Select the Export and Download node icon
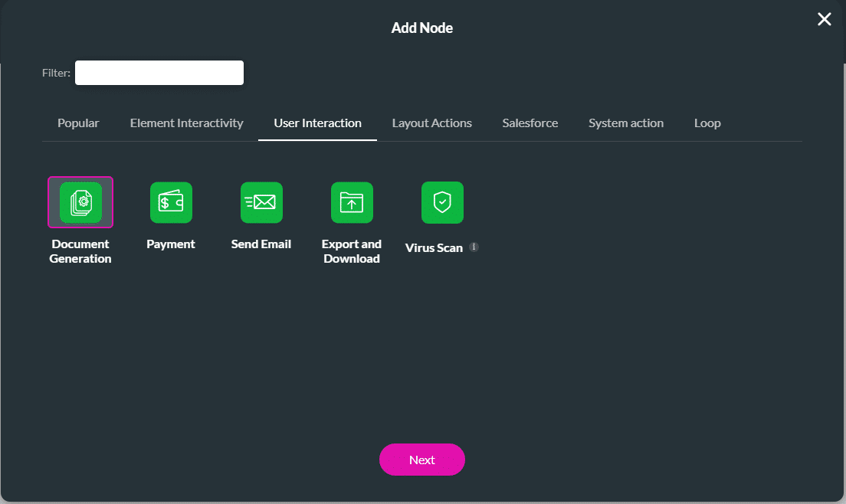Image resolution: width=846 pixels, height=504 pixels. [x=352, y=202]
